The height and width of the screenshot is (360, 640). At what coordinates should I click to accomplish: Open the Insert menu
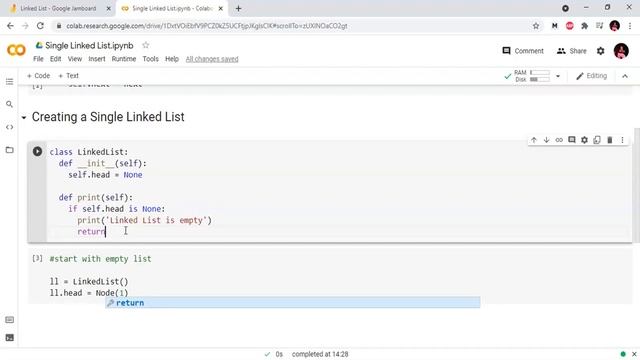click(97, 59)
